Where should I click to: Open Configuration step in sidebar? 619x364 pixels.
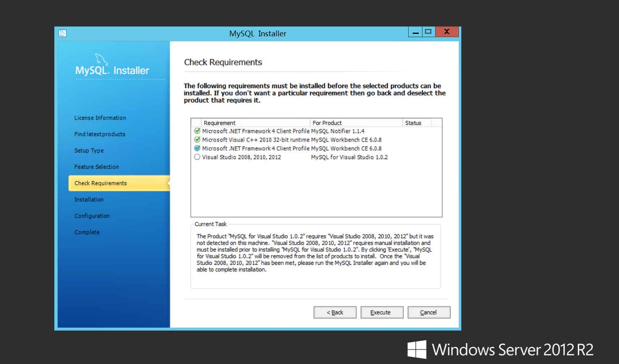click(92, 216)
